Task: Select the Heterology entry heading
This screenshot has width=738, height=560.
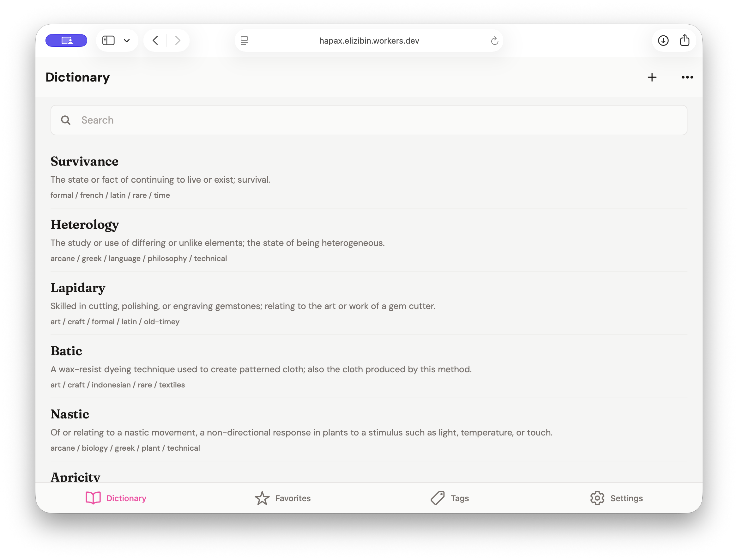Action: point(85,225)
